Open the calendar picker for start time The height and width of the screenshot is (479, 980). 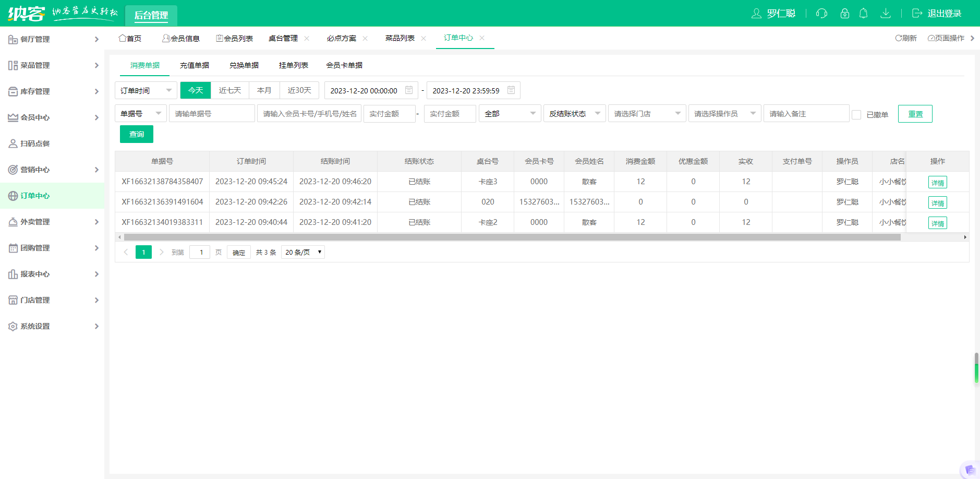point(408,90)
